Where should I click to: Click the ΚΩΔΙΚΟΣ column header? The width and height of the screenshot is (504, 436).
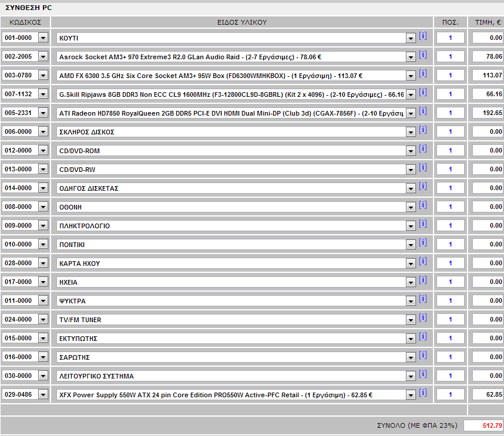[x=25, y=22]
